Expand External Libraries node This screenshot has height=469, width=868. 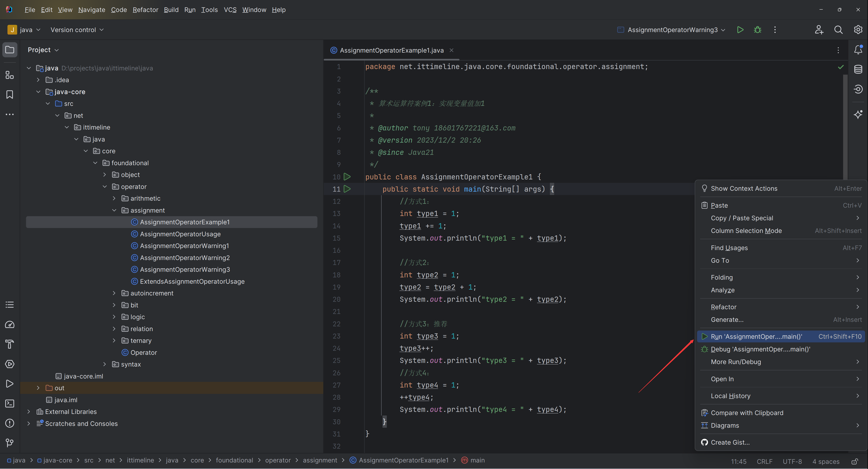click(29, 412)
